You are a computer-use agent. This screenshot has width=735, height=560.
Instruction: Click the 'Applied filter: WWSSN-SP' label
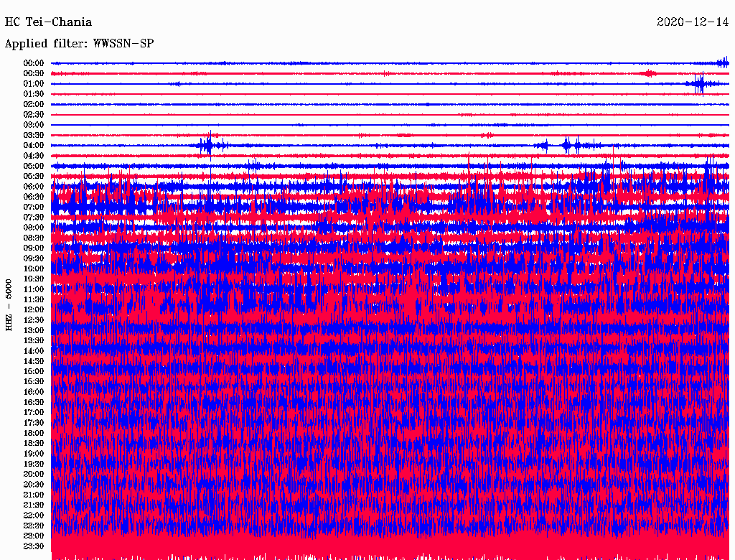tap(79, 44)
